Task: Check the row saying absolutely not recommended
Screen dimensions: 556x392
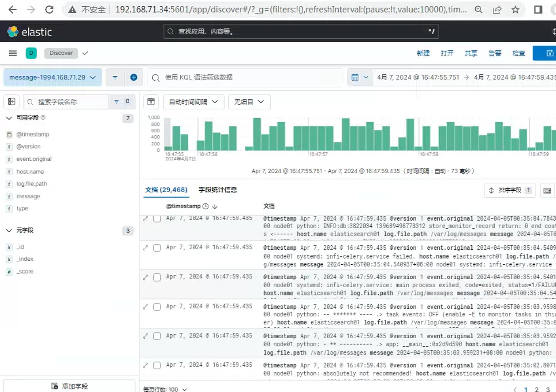Action: (157, 366)
